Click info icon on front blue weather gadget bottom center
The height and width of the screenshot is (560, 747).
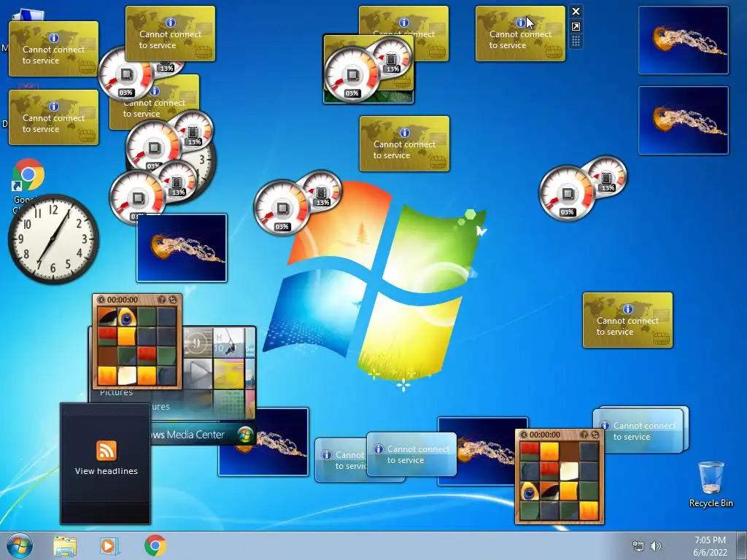pyautogui.click(x=379, y=449)
